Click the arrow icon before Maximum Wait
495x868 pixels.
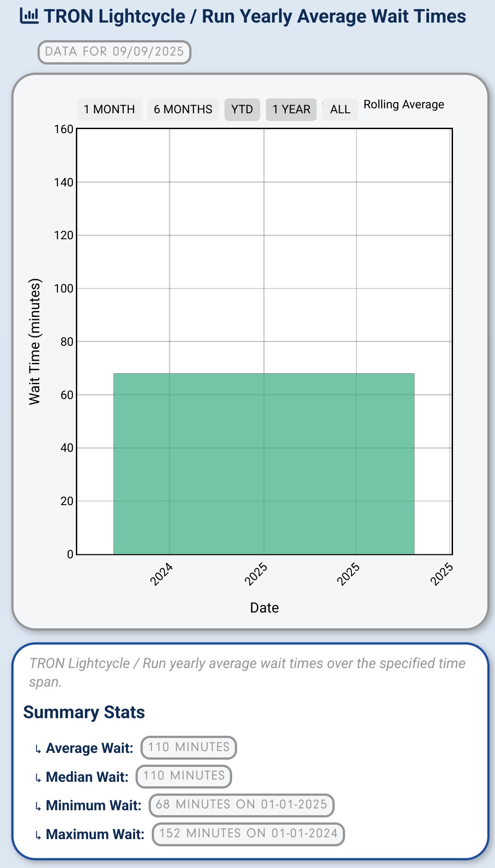click(x=38, y=835)
